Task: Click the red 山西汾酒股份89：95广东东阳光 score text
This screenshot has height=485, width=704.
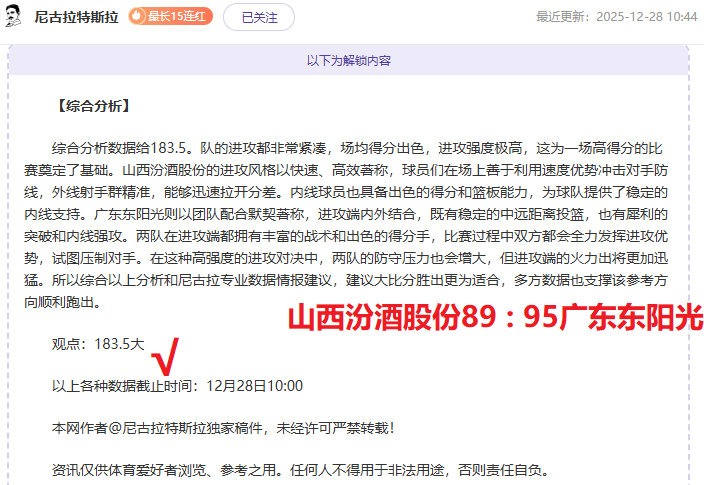Action: tap(495, 318)
